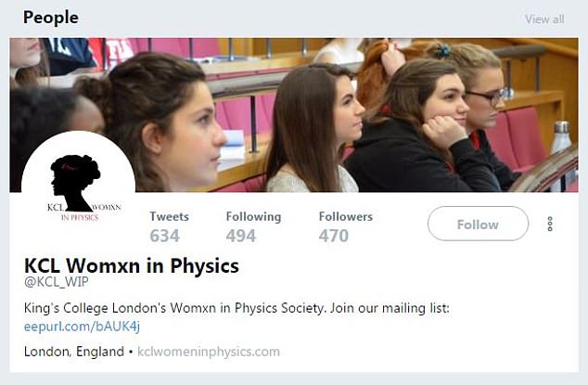Click the 634 tweets count
The image size is (588, 385).
(165, 236)
